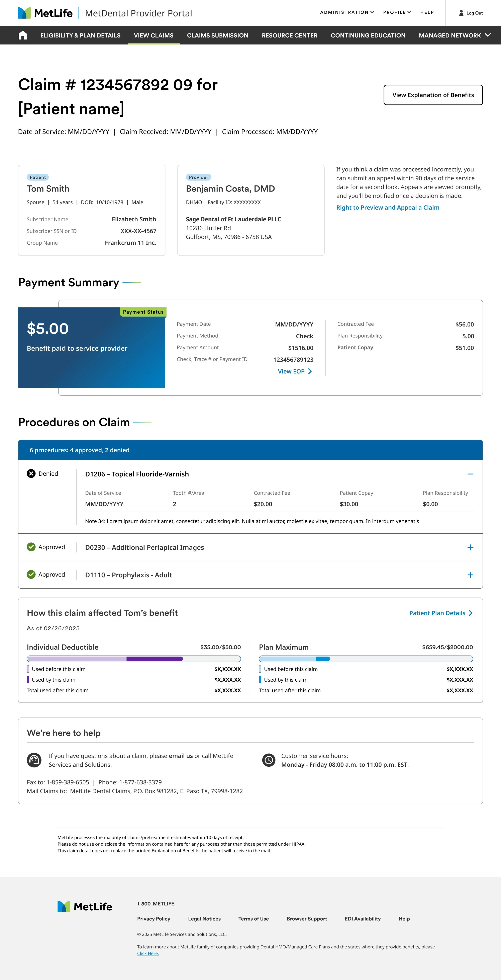Open Right to Preview and Appeal a Claim
This screenshot has width=501, height=980.
coord(388,207)
